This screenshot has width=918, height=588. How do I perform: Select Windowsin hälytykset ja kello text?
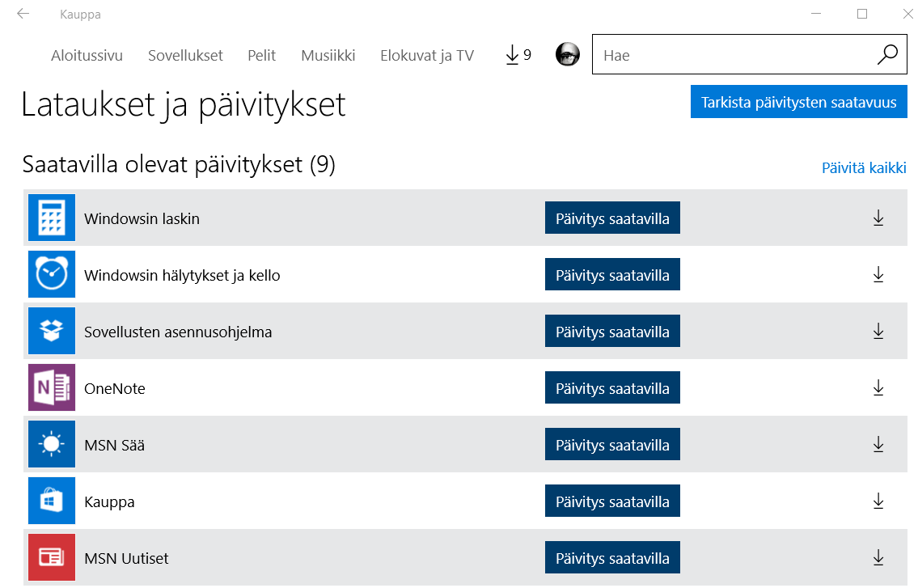coord(182,275)
